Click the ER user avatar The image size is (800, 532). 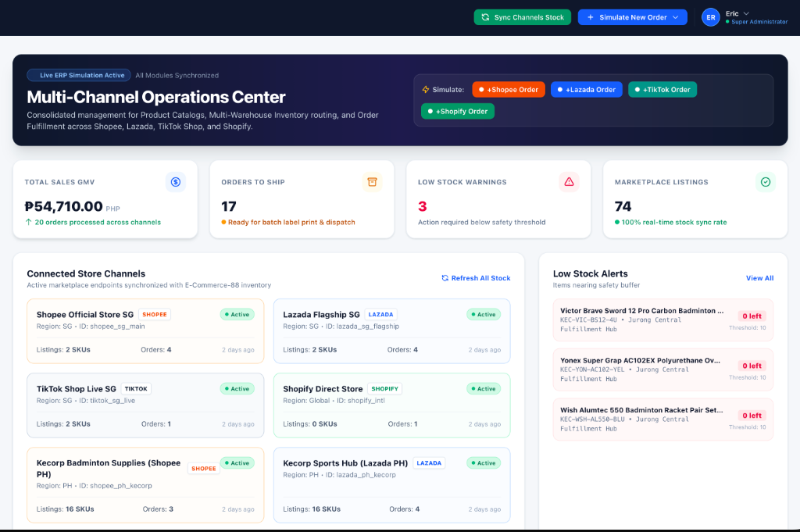tap(710, 17)
